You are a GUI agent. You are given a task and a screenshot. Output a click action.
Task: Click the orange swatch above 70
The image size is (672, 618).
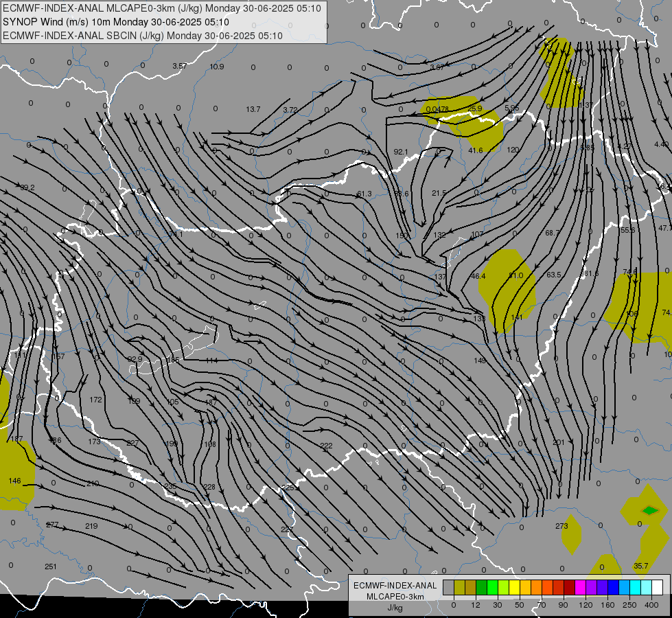point(537,587)
